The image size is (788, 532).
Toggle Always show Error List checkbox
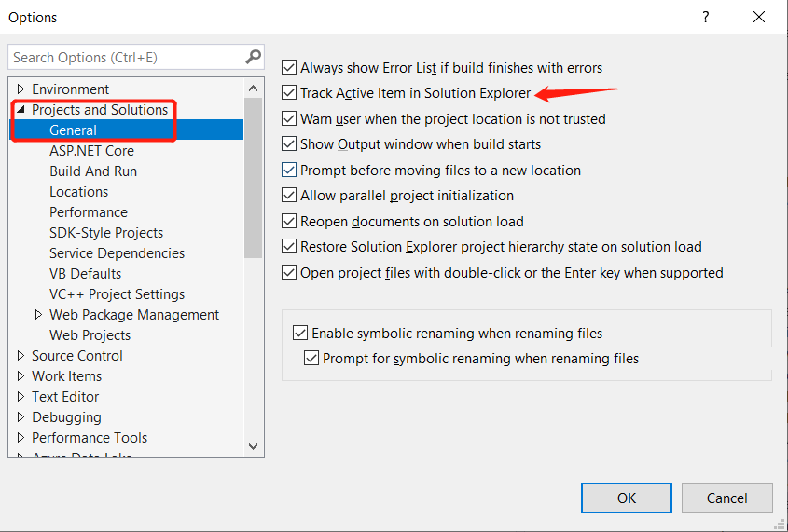click(x=289, y=67)
